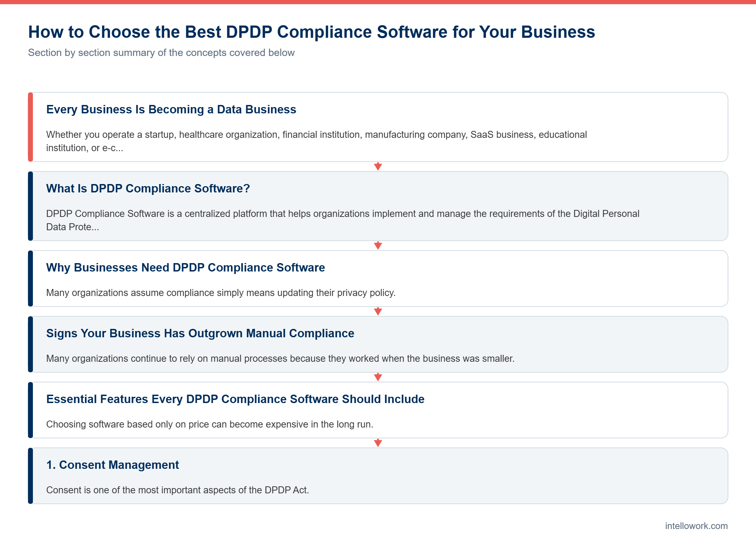756x543 pixels.
Task: Select 'Signs Your Business Has Outgrown Manual Compliance'
Action: click(x=200, y=333)
